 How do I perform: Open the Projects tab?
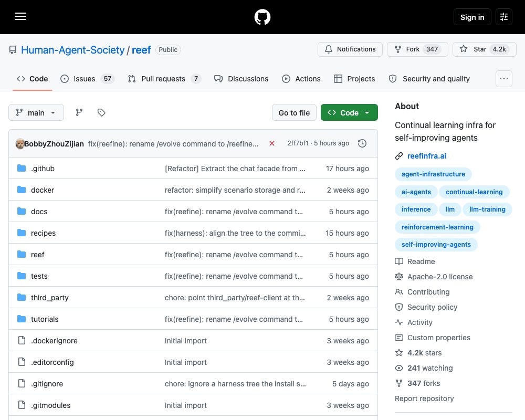(x=354, y=79)
